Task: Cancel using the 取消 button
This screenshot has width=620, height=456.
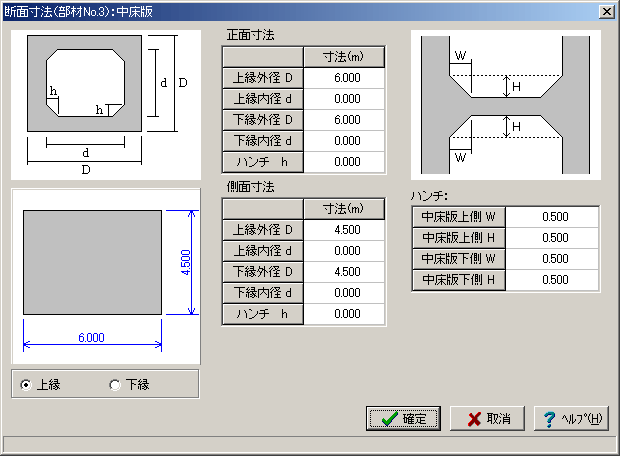Action: pos(487,418)
